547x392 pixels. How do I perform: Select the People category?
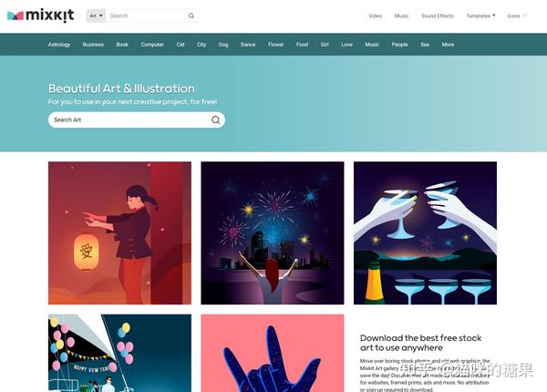pos(400,45)
